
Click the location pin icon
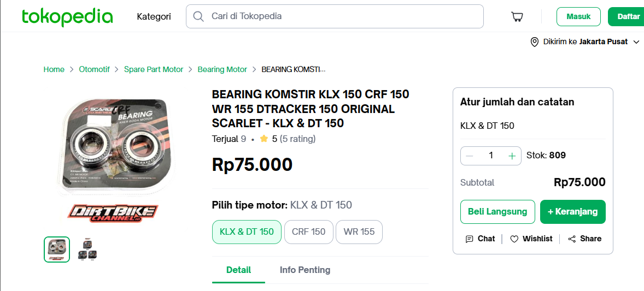(x=535, y=42)
